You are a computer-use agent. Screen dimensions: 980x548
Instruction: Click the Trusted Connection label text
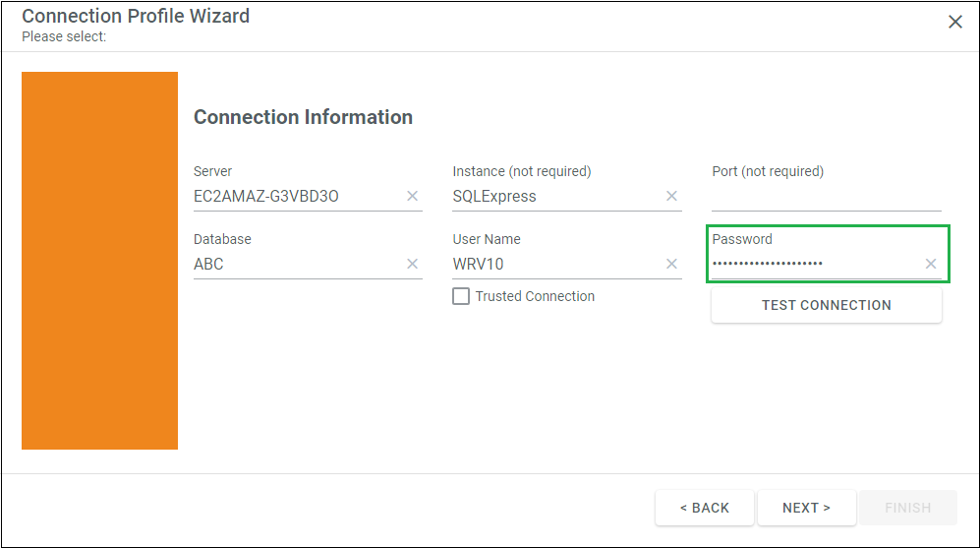point(535,296)
